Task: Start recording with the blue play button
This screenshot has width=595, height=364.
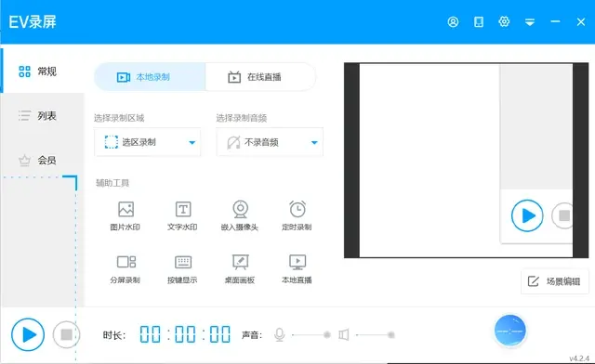Action: coord(28,334)
